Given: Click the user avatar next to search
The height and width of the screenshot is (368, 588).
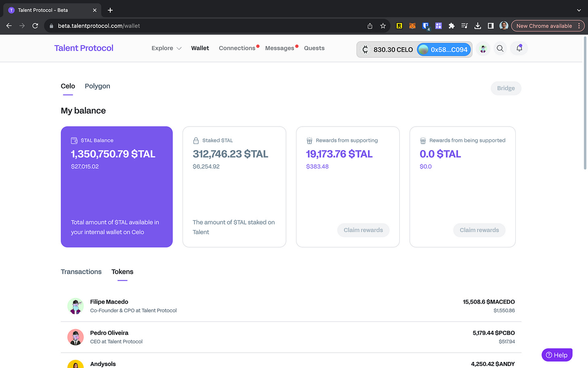Looking at the screenshot, I should [483, 48].
